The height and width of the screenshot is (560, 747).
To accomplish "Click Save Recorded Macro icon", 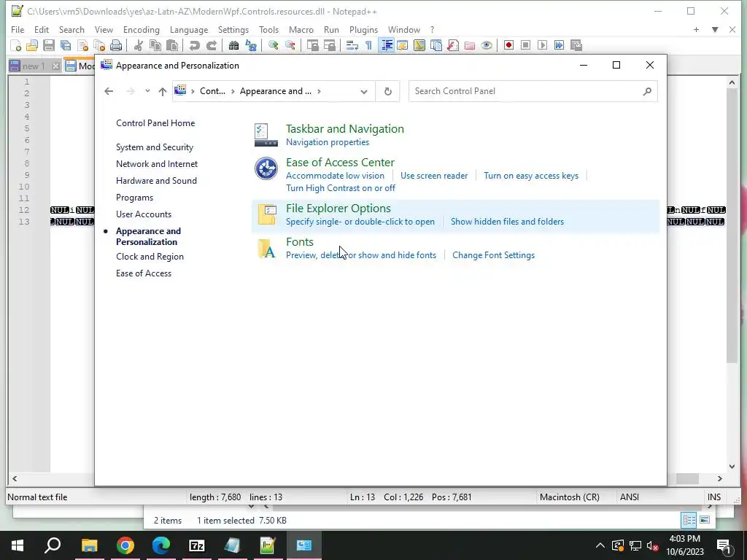I will 576,45.
